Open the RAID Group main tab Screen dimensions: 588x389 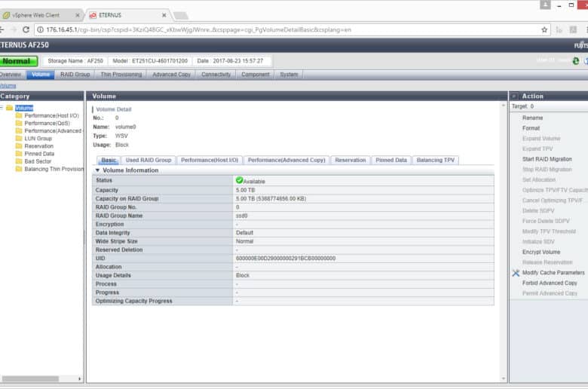click(x=75, y=75)
